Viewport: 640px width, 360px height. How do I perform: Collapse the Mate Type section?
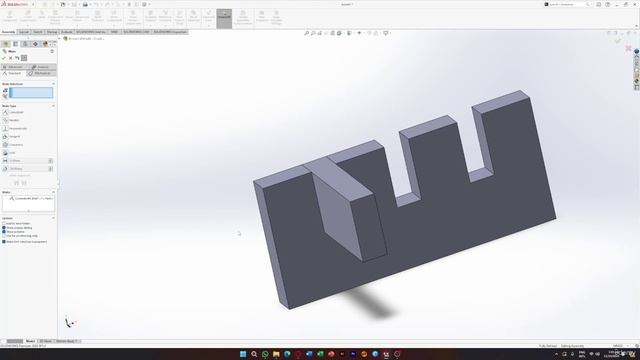click(53, 106)
